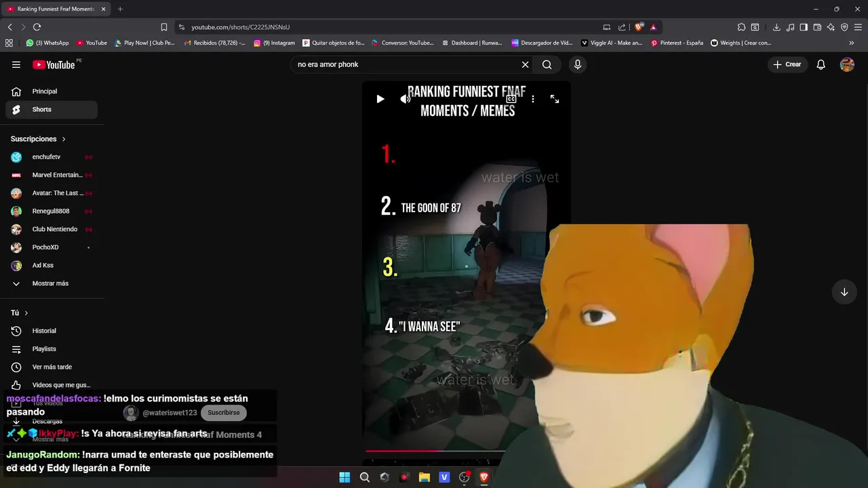Open the Windows Start menu
Screen dimensions: 868x488
point(344,477)
